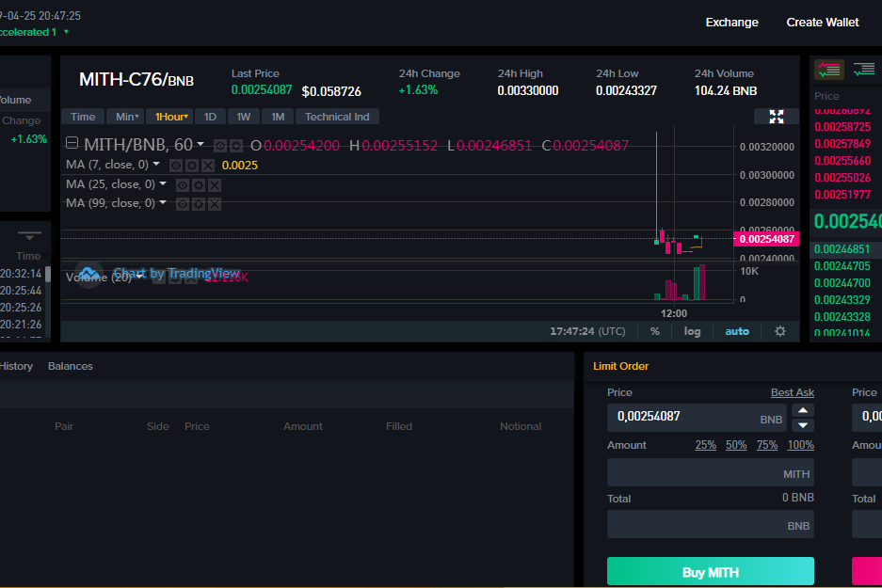The width and height of the screenshot is (882, 588).
Task: Hide the MA(7) indicator on the chart
Action: [176, 165]
